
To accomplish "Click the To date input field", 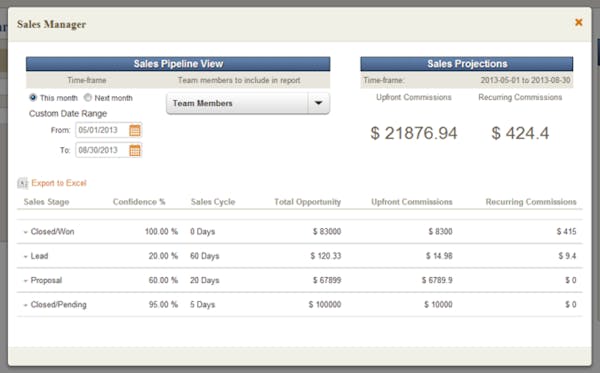I will point(102,150).
